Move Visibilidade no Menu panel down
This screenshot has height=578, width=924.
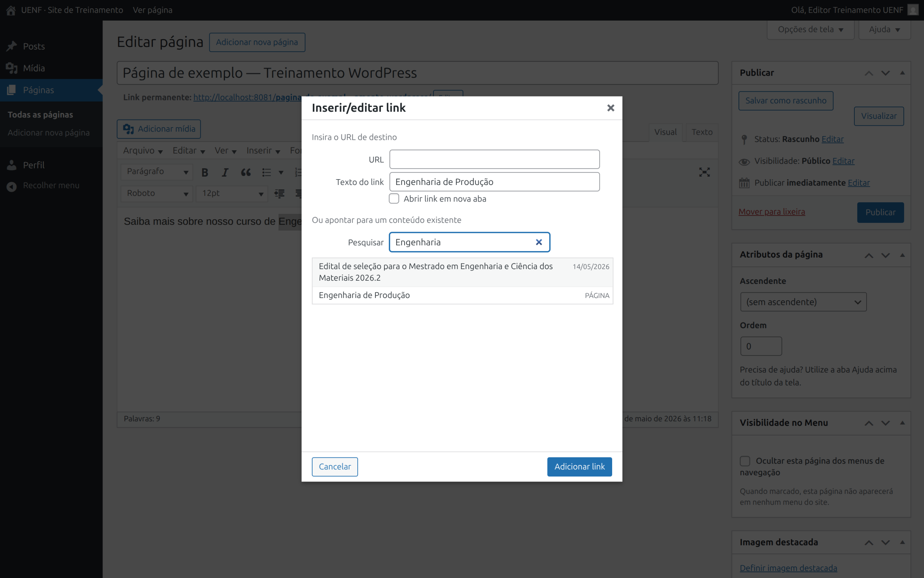[x=885, y=423]
